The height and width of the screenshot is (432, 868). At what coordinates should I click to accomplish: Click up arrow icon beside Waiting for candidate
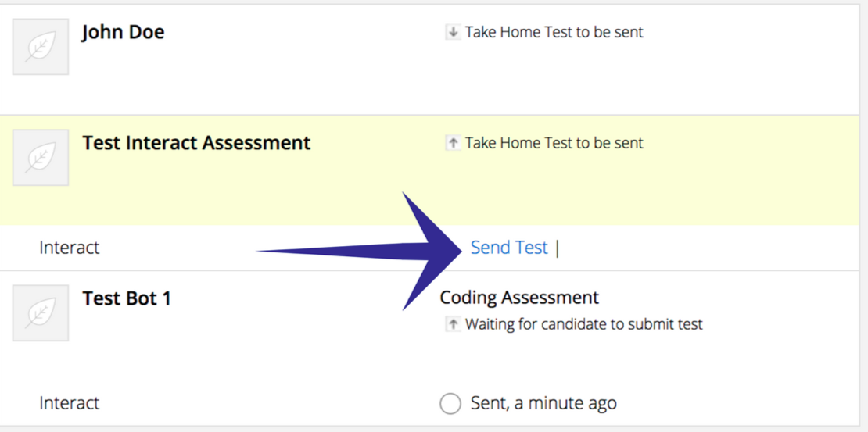(453, 323)
